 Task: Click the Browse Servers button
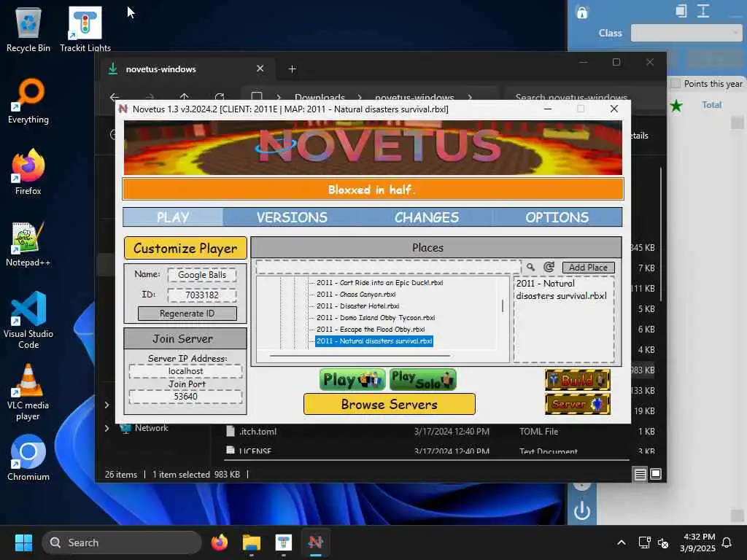pos(390,404)
